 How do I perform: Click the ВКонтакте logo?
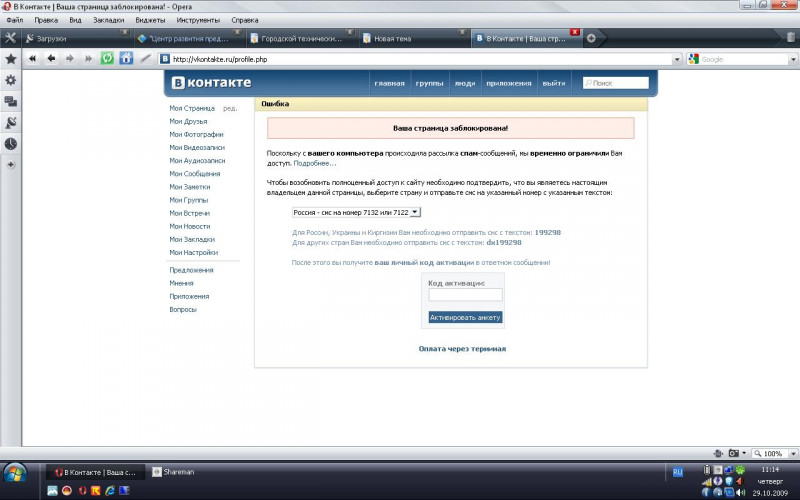point(211,83)
